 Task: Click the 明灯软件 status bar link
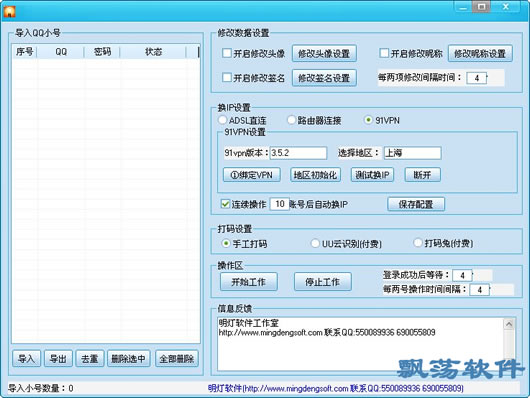click(x=336, y=388)
